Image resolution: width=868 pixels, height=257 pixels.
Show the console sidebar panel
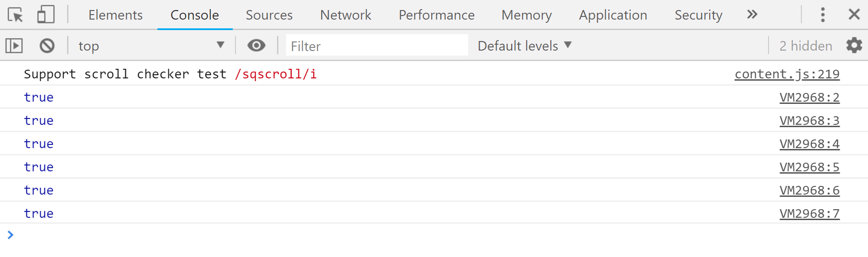click(14, 46)
